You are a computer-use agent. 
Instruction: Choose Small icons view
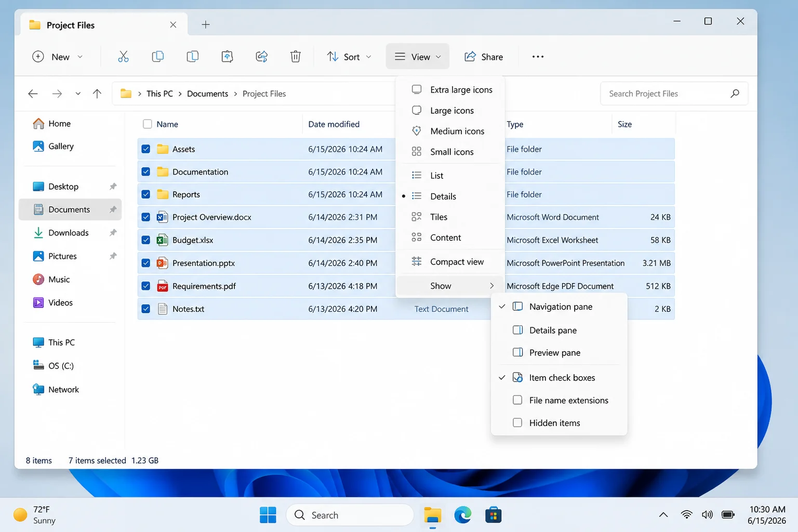click(450, 152)
